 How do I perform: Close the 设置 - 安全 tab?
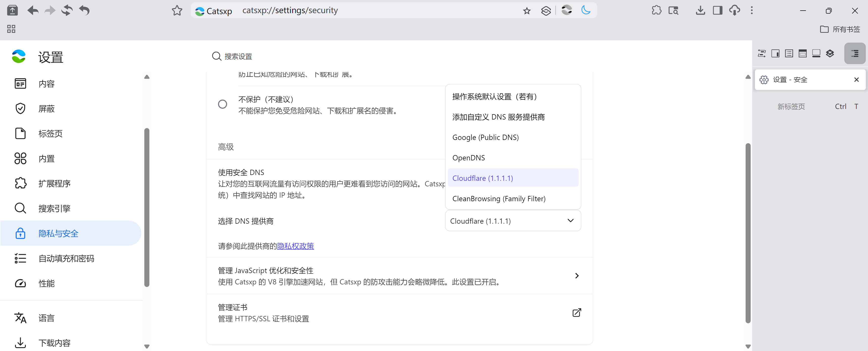(856, 79)
